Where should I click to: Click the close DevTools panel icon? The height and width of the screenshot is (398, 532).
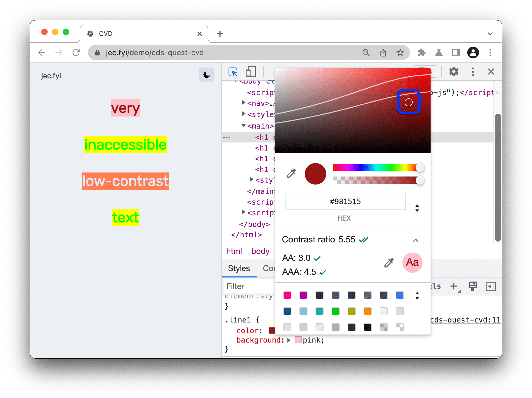tap(491, 72)
